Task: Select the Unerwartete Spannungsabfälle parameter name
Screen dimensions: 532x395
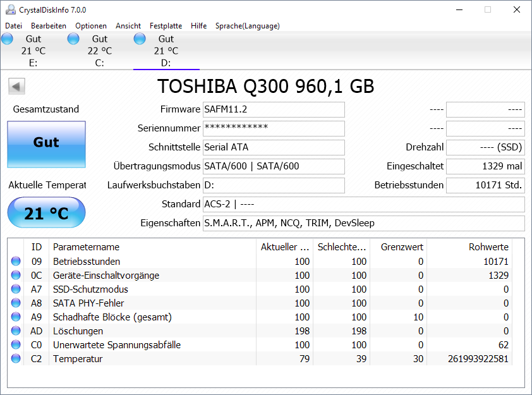Action: (x=117, y=345)
